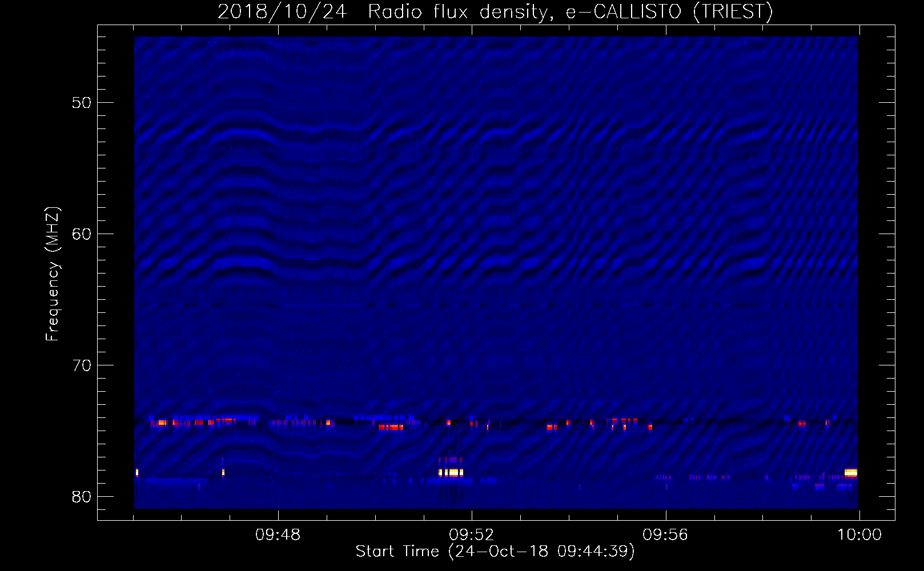924x571 pixels.
Task: Click the bright yellow burst at 10:00 near 78 MHz
Action: [x=851, y=472]
